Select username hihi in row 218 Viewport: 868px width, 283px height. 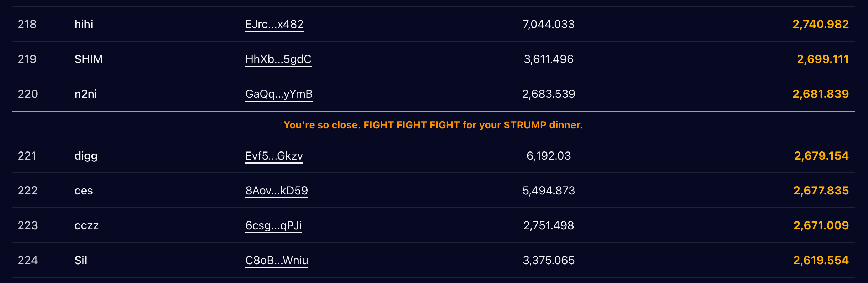[84, 24]
